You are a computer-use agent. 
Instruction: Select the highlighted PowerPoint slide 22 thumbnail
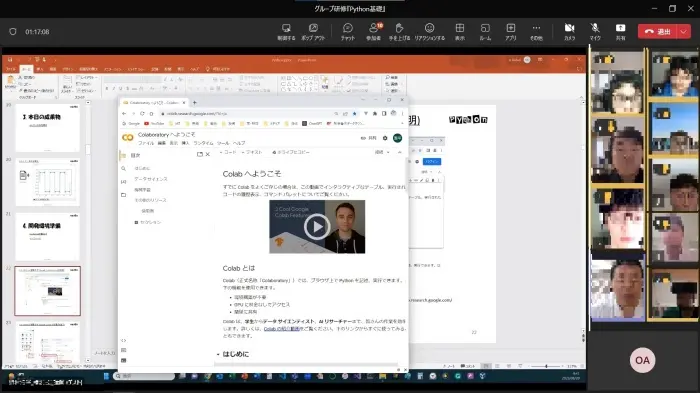click(48, 291)
